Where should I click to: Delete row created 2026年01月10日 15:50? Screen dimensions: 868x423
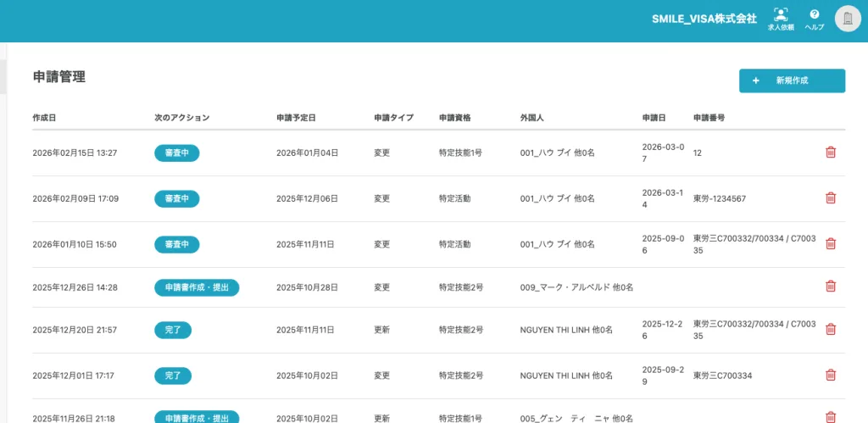(x=830, y=244)
